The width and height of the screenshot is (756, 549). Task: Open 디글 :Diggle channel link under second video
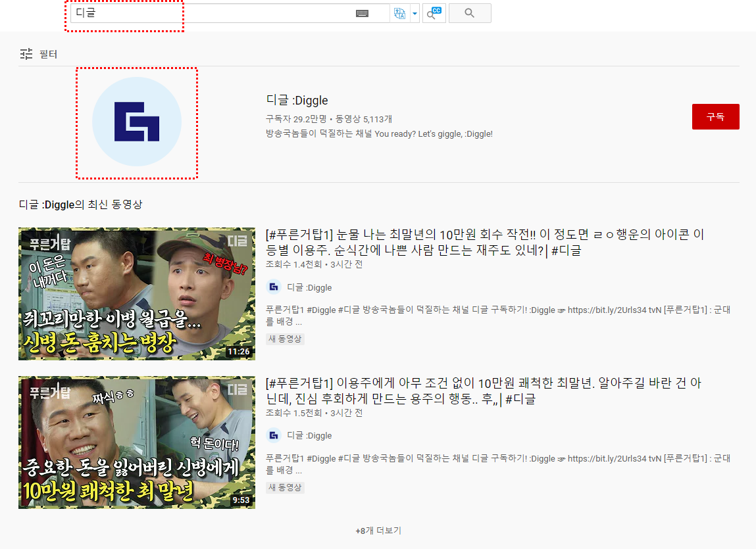[309, 436]
